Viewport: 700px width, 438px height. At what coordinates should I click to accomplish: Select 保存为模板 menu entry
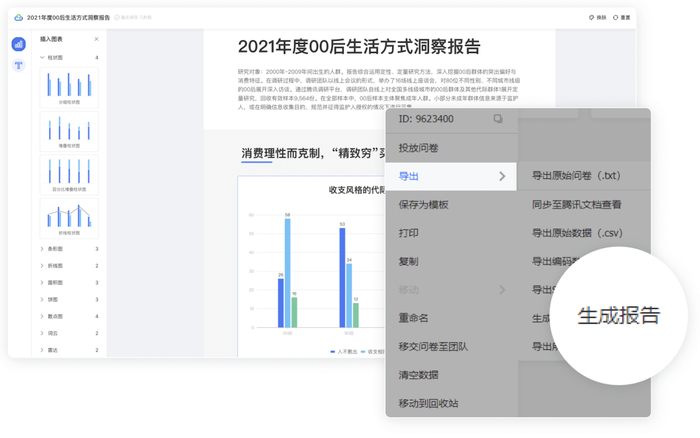pyautogui.click(x=423, y=205)
